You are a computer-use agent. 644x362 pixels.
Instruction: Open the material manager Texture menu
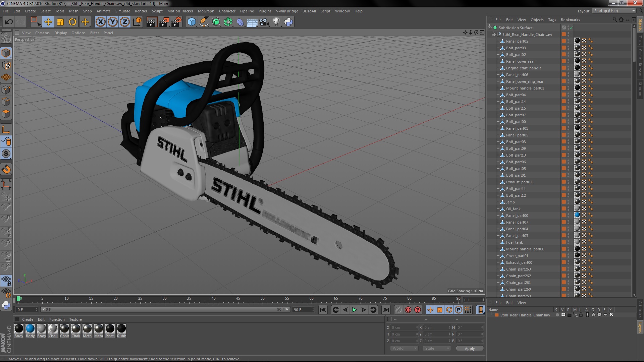pos(75,319)
